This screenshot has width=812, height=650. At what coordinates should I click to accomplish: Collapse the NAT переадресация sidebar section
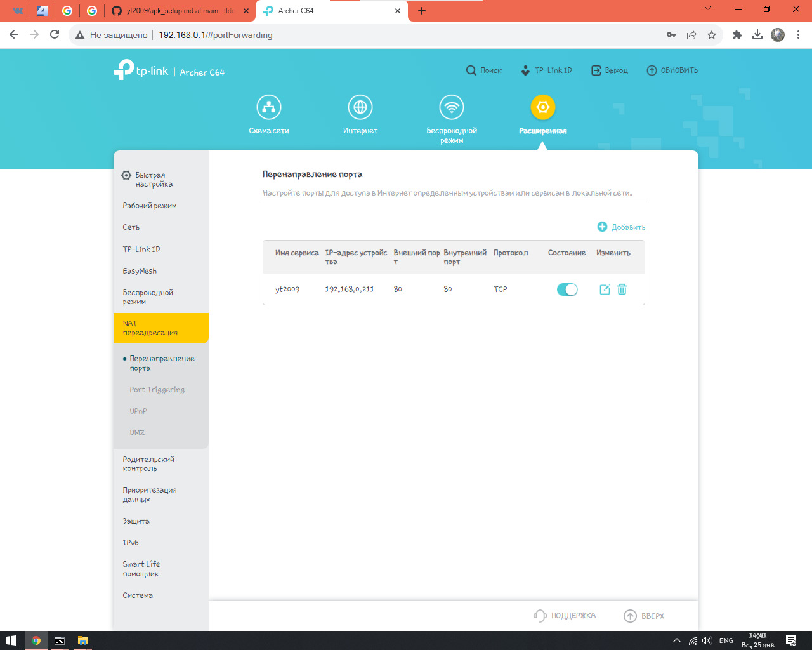point(160,328)
